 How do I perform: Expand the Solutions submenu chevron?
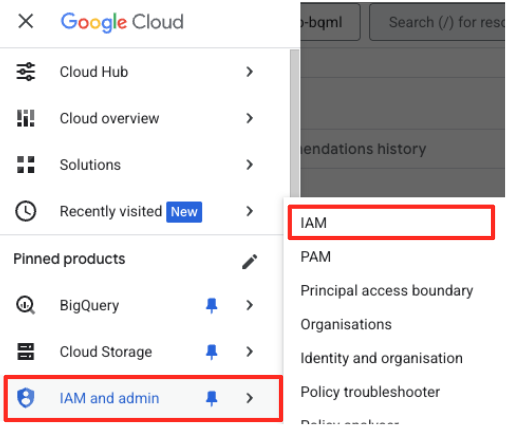(250, 165)
